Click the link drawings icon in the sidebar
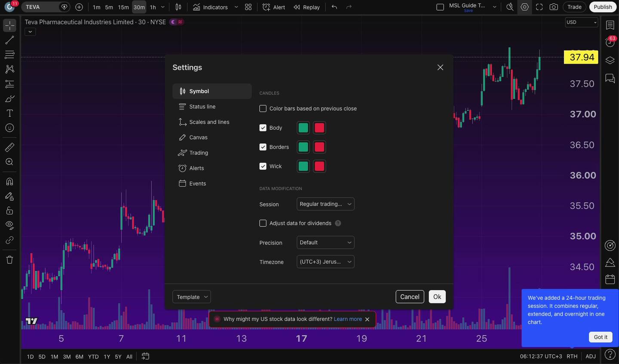The width and height of the screenshot is (619, 364). tap(9, 240)
